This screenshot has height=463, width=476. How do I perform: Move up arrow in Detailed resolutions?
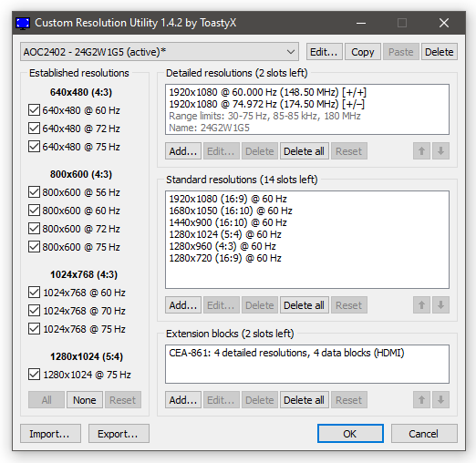[x=421, y=151]
